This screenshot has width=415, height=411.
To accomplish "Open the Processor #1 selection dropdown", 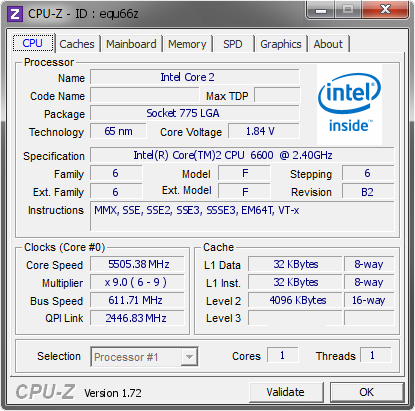I will click(144, 357).
